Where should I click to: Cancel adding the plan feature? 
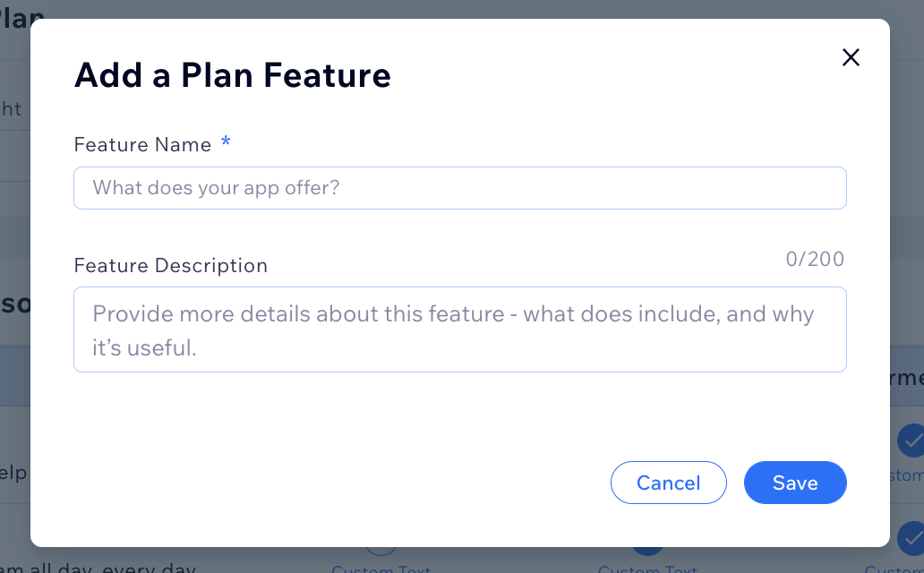pos(668,483)
